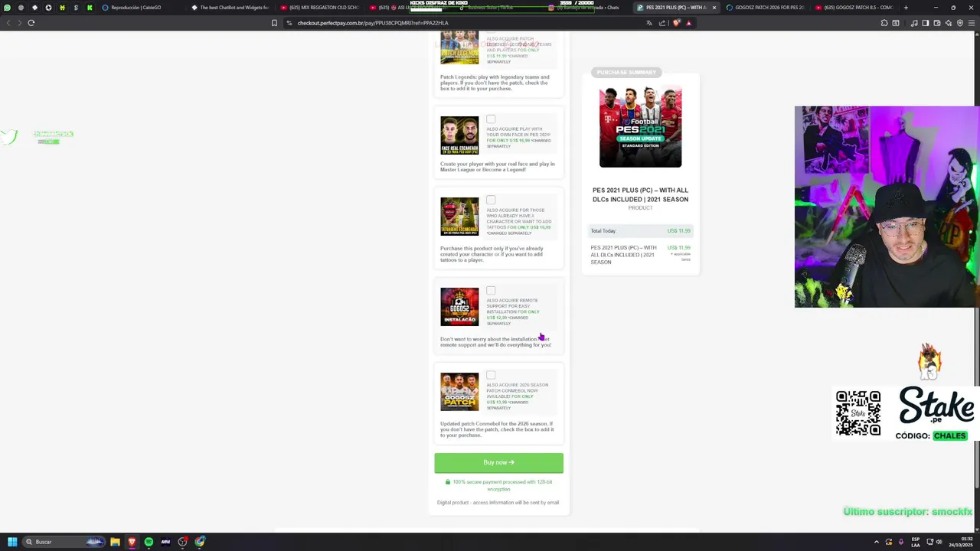Click the Gogosz Patch thumbnail
The height and width of the screenshot is (551, 980).
pos(459,392)
